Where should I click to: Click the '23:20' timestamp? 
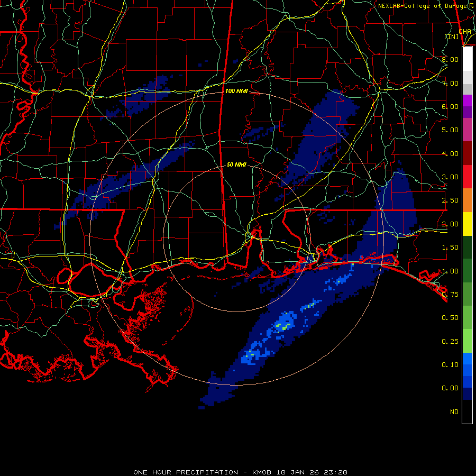click(x=336, y=472)
